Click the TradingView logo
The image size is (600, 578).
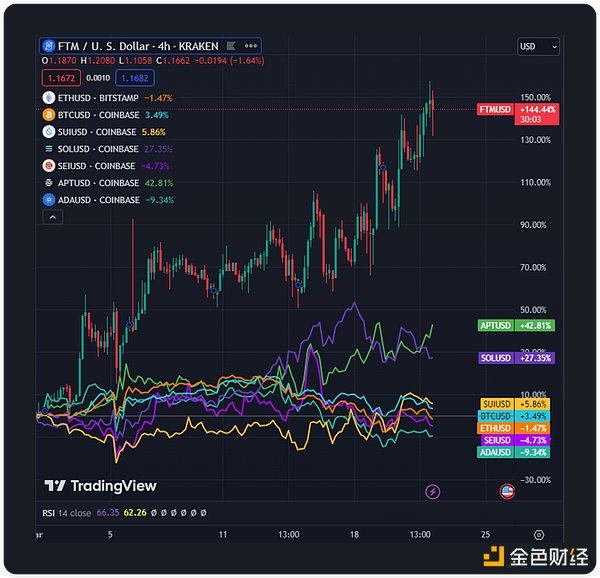tap(100, 486)
